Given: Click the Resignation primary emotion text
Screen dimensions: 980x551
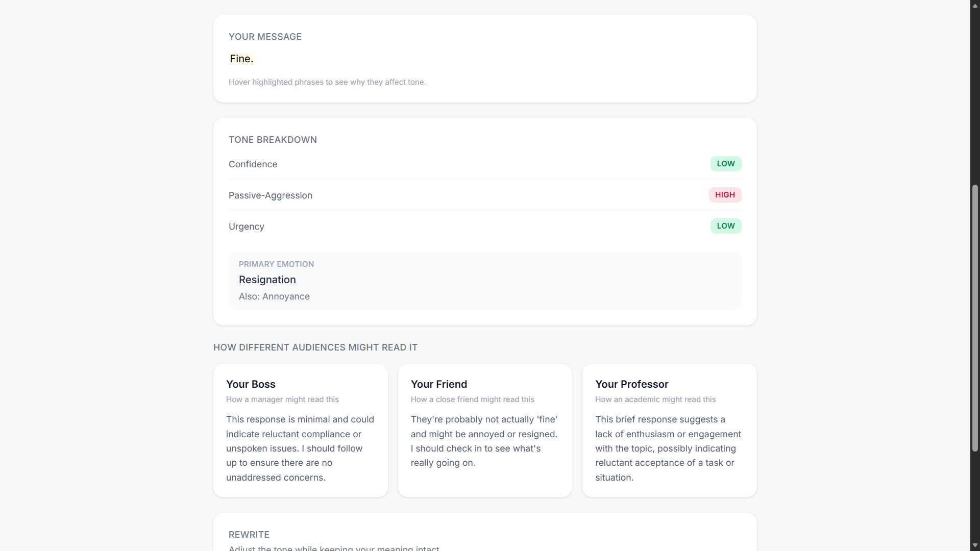Looking at the screenshot, I should (267, 280).
